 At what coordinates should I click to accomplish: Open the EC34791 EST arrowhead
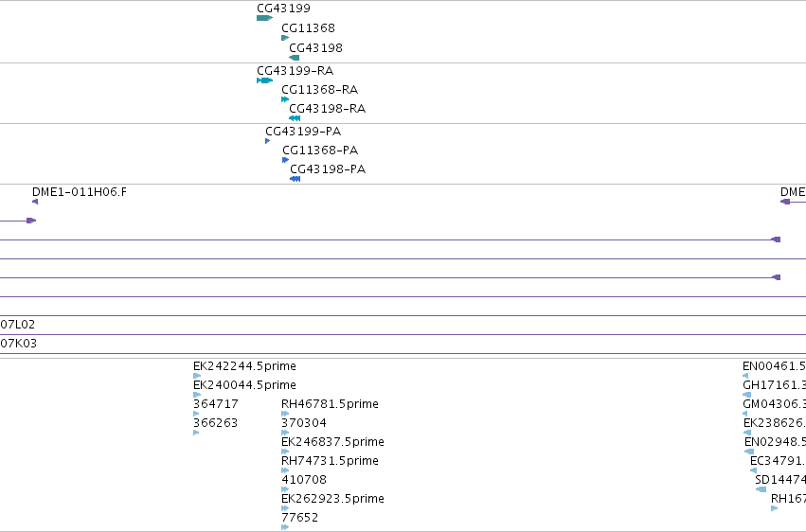754,470
